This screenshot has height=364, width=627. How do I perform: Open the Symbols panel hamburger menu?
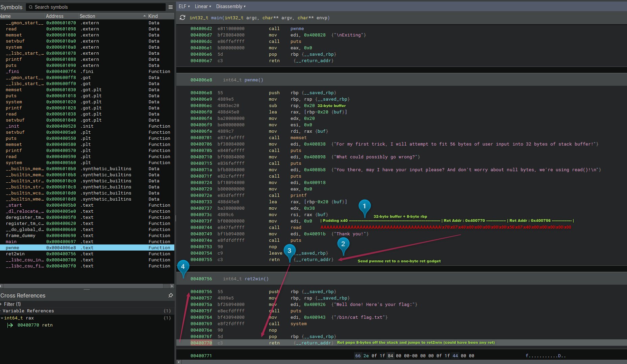click(x=171, y=7)
